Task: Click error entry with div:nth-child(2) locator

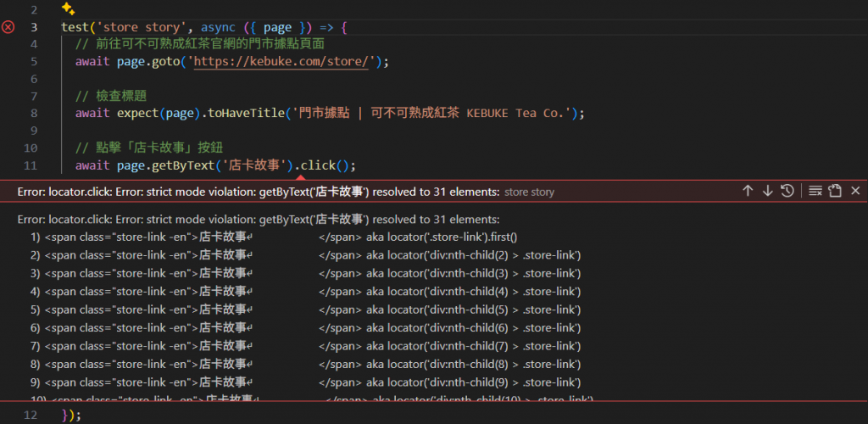Action: pyautogui.click(x=305, y=255)
